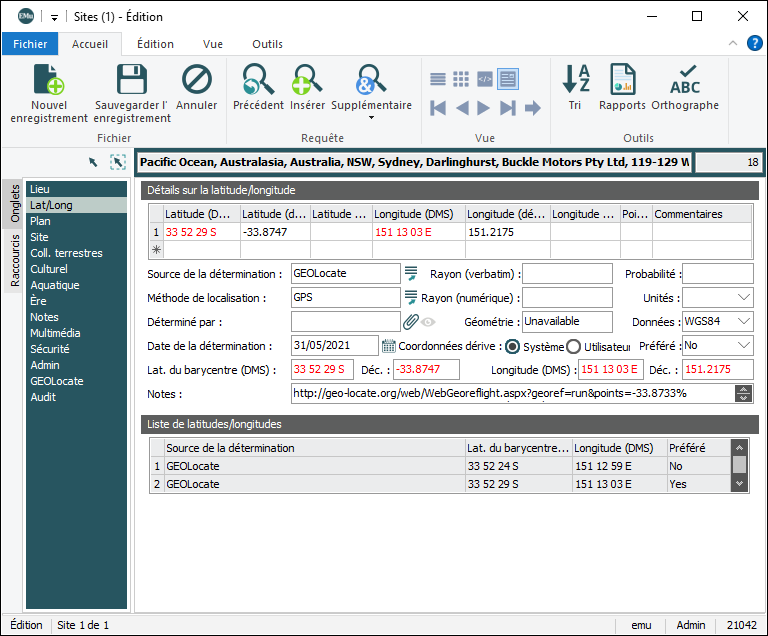
Task: Click the Rayon (verbatim) input field
Action: point(564,274)
